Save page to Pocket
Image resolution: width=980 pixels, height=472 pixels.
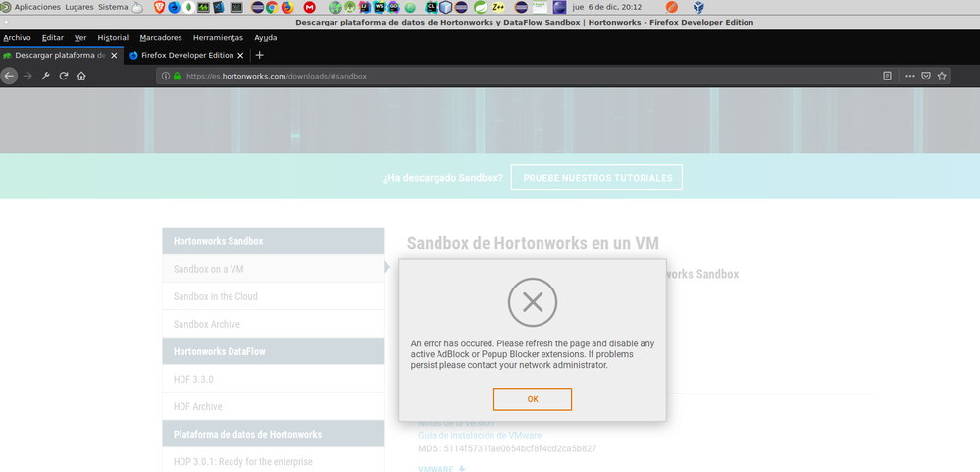coord(926,76)
